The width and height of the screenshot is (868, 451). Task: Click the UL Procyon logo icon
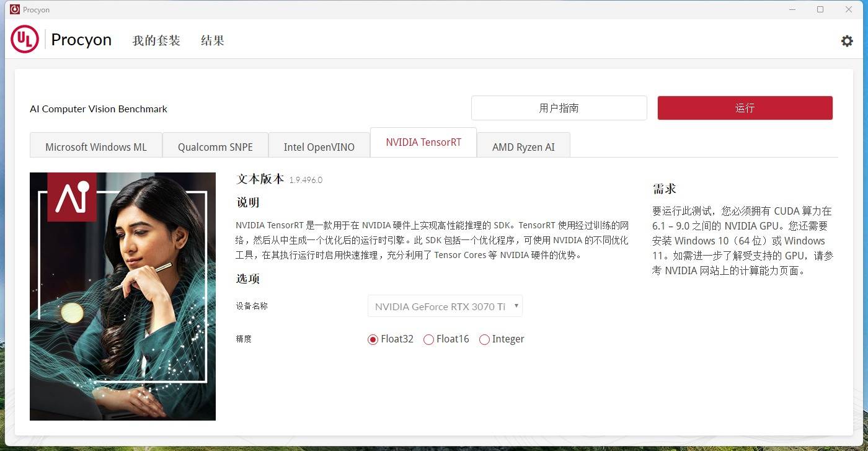[25, 40]
